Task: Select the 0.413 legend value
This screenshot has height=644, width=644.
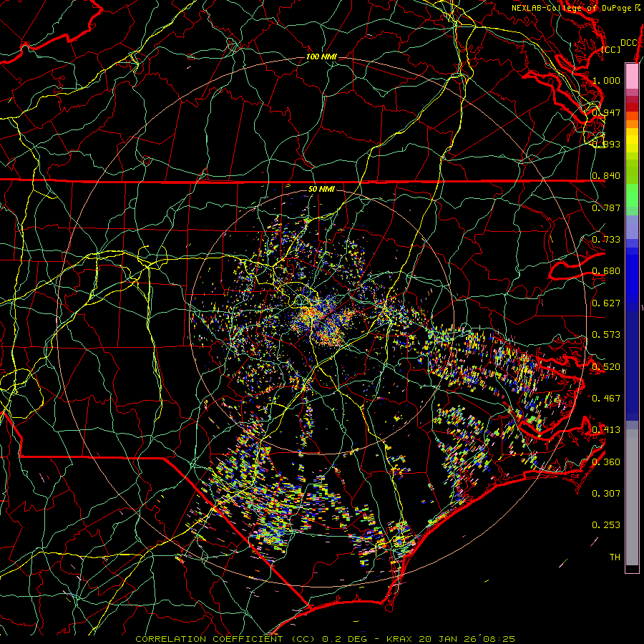Action: (x=605, y=430)
